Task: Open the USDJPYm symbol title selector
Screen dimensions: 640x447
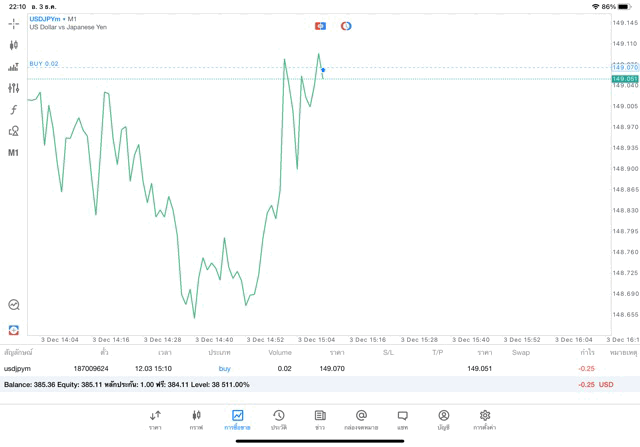Action: [x=53, y=19]
